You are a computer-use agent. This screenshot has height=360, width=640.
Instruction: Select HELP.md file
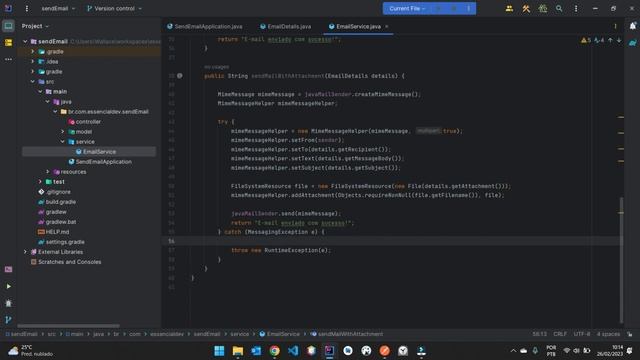point(53,232)
